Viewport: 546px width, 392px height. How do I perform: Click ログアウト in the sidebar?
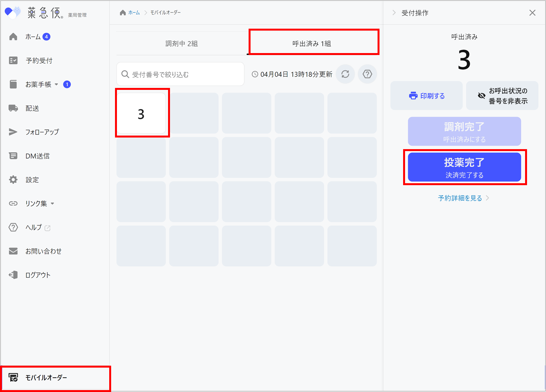[38, 275]
